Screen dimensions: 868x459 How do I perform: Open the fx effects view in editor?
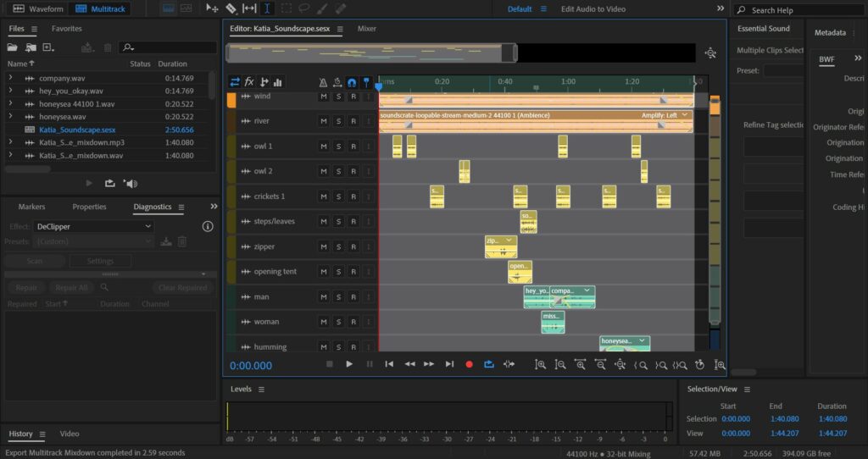click(249, 82)
